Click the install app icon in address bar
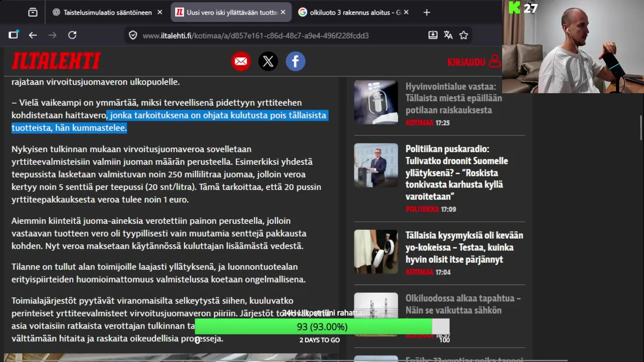 tap(433, 35)
